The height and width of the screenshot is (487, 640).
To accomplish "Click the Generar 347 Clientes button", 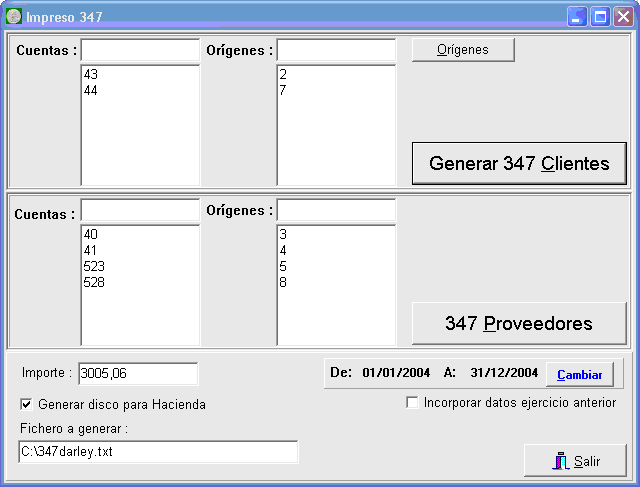I will point(519,163).
